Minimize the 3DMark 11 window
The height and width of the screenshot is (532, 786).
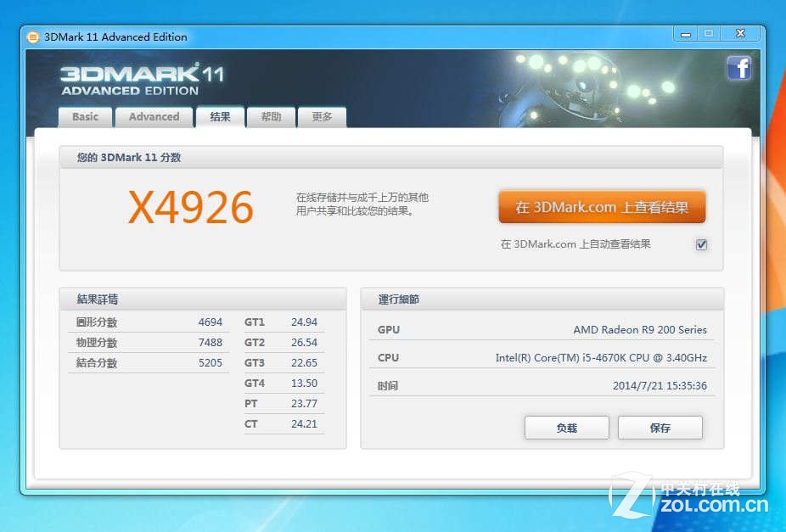click(x=686, y=34)
